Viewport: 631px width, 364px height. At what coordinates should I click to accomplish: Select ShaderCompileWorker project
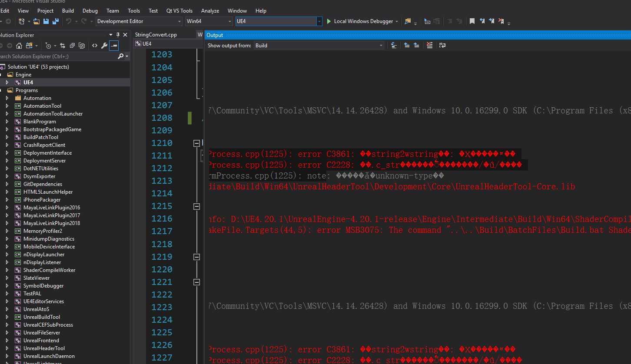coord(49,270)
